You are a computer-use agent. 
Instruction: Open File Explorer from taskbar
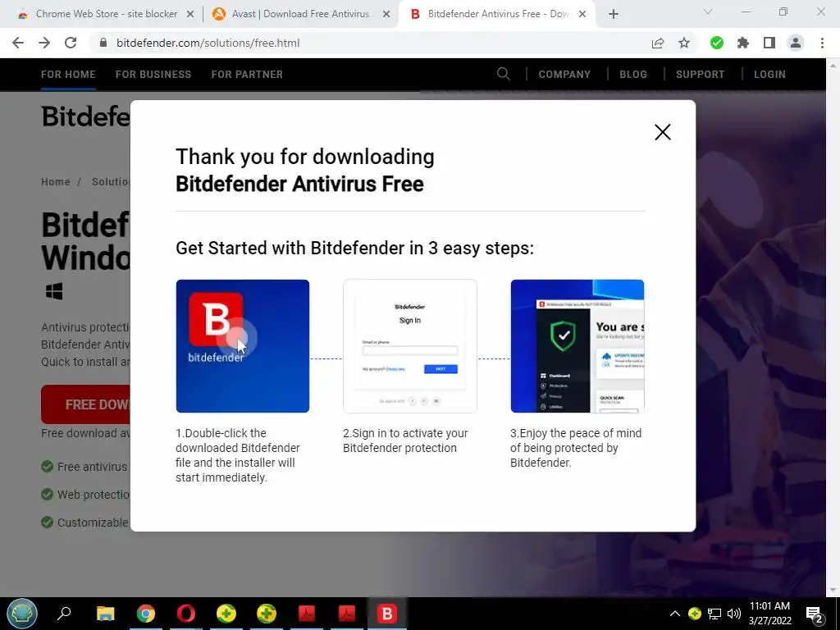[x=106, y=614]
